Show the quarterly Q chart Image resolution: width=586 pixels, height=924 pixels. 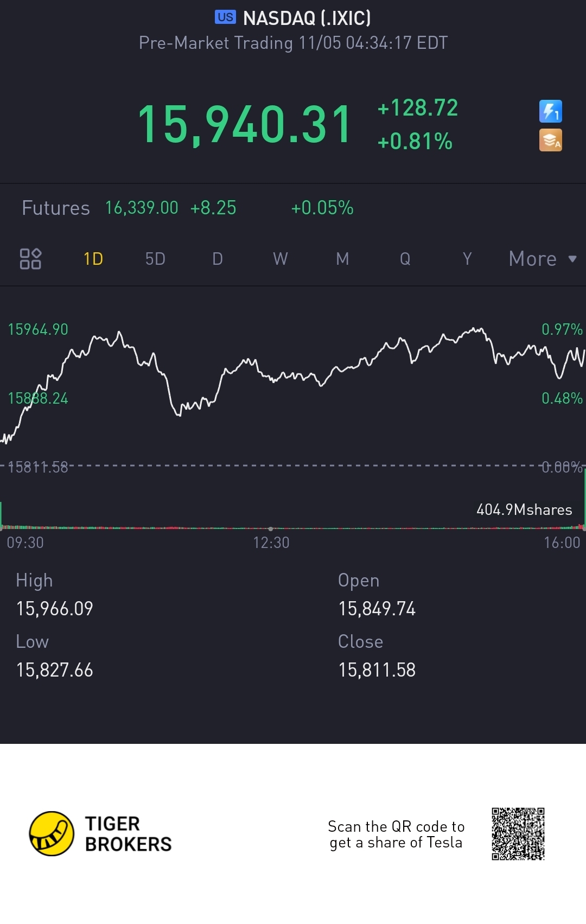click(405, 259)
